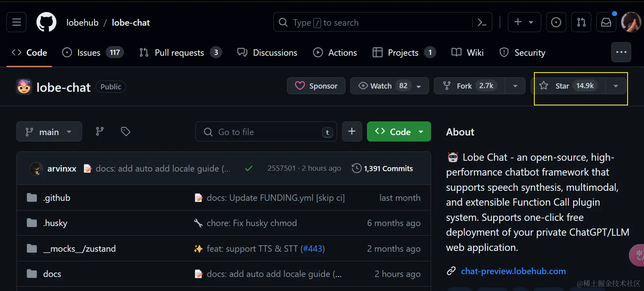Switch to the Code tab

coord(29,53)
